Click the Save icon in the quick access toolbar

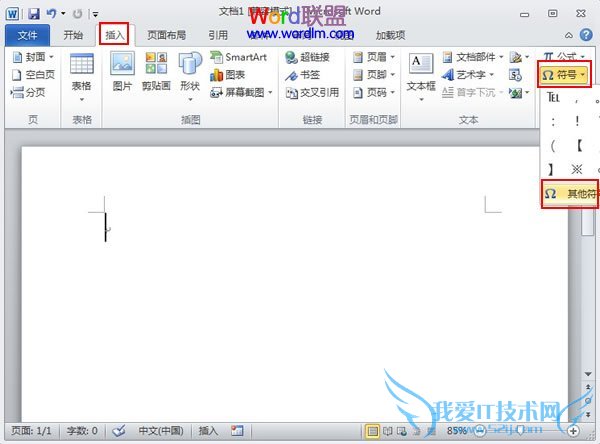(x=34, y=14)
